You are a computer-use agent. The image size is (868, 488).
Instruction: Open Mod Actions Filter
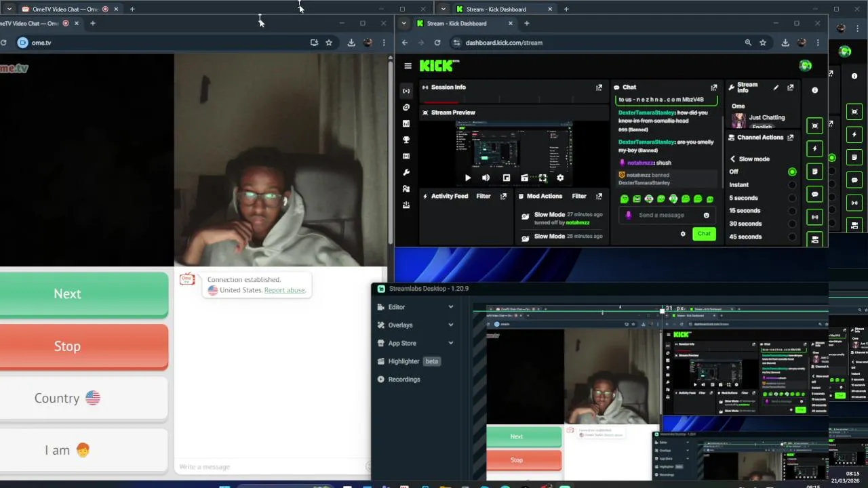[x=579, y=197]
